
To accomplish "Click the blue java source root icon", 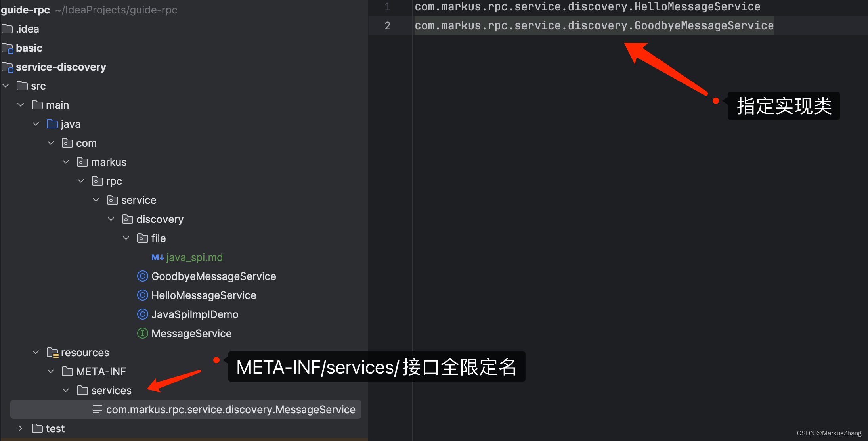I will point(52,124).
